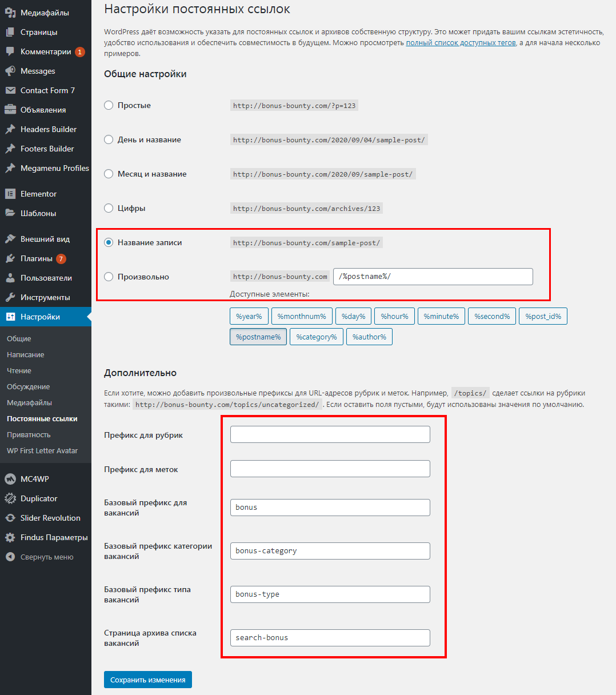
Task: Click the Contact Form 7 envelope icon
Action: (10, 90)
